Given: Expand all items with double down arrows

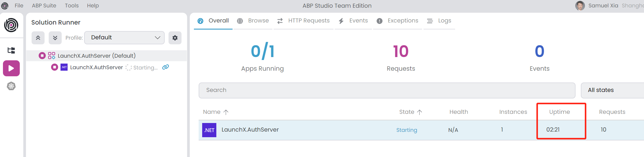Looking at the screenshot, I should click(x=55, y=38).
